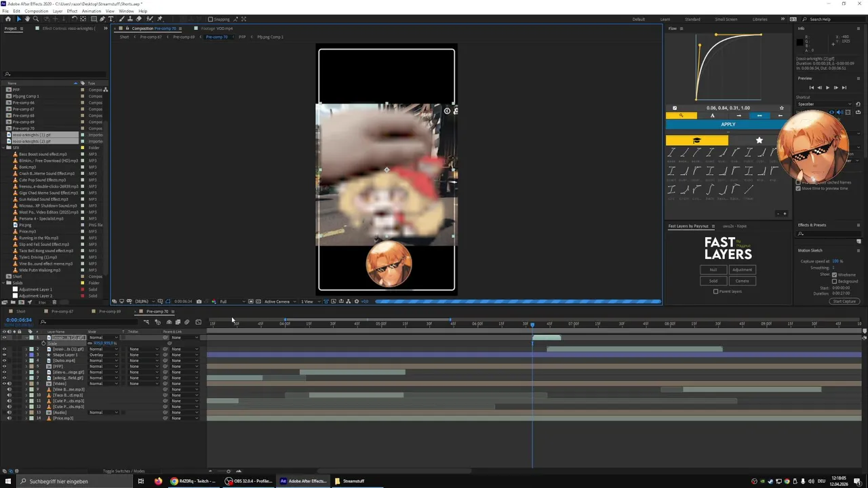868x488 pixels.
Task: Select the Rectangle shape tool
Action: (x=94, y=19)
